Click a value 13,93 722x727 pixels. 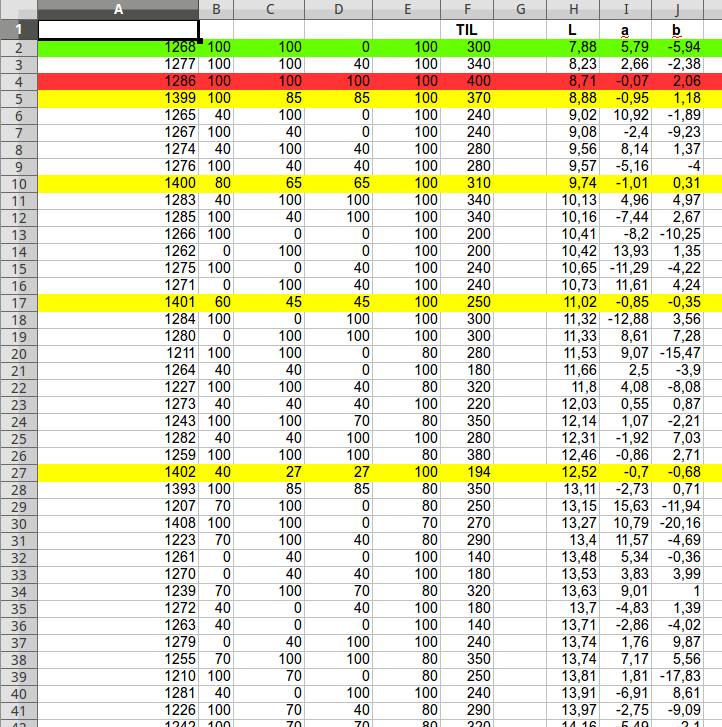626,251
